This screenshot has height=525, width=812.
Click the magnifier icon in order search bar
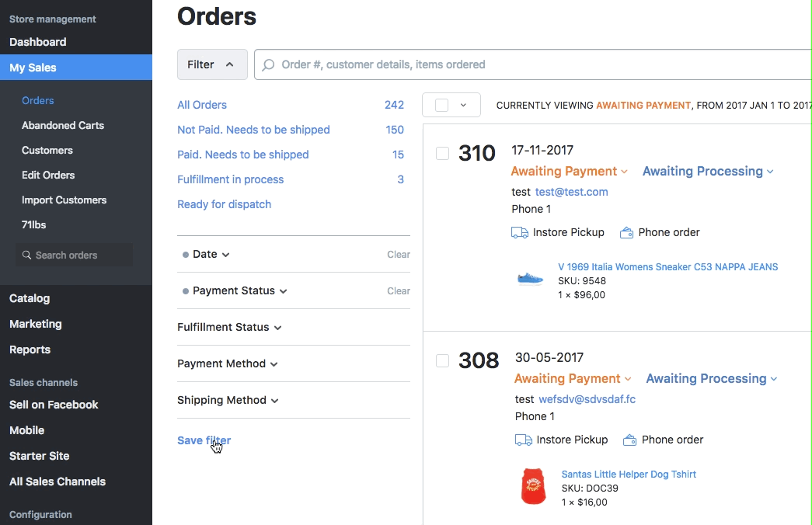[269, 65]
